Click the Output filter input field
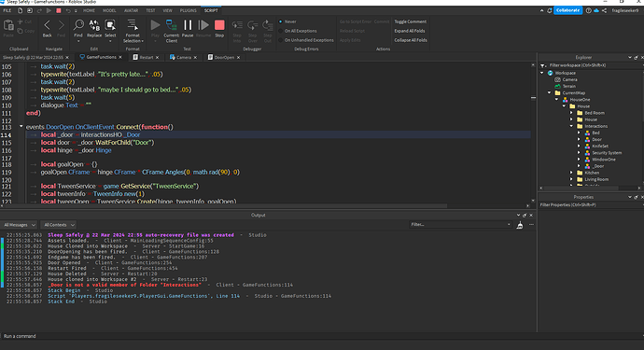The width and height of the screenshot is (644, 350). coord(460,225)
